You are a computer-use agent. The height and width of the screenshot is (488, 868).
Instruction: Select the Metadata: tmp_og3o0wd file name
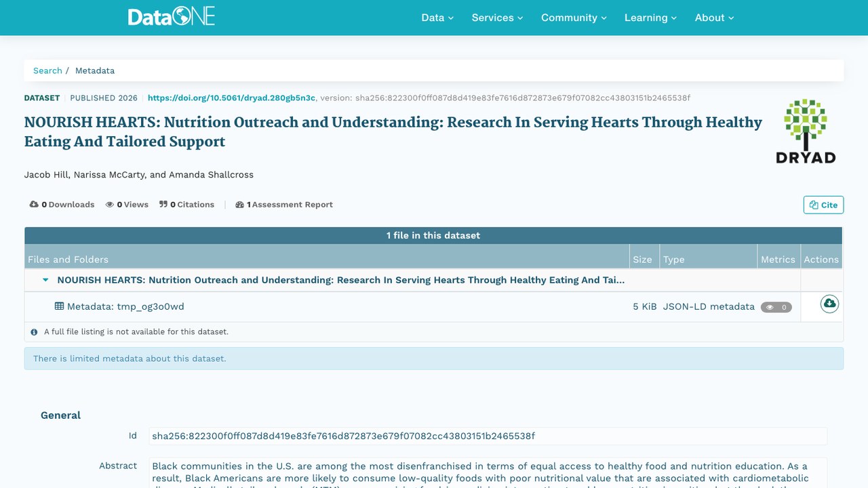click(x=125, y=306)
